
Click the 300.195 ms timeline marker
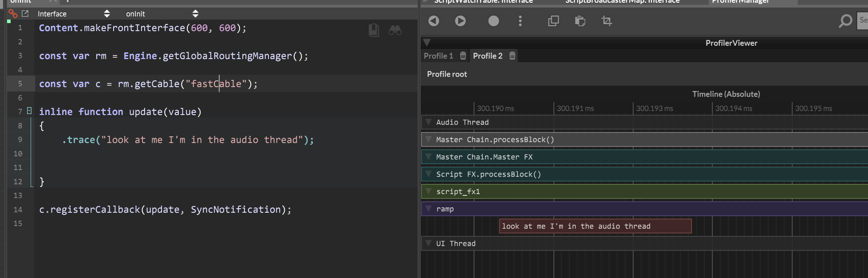[x=813, y=108]
